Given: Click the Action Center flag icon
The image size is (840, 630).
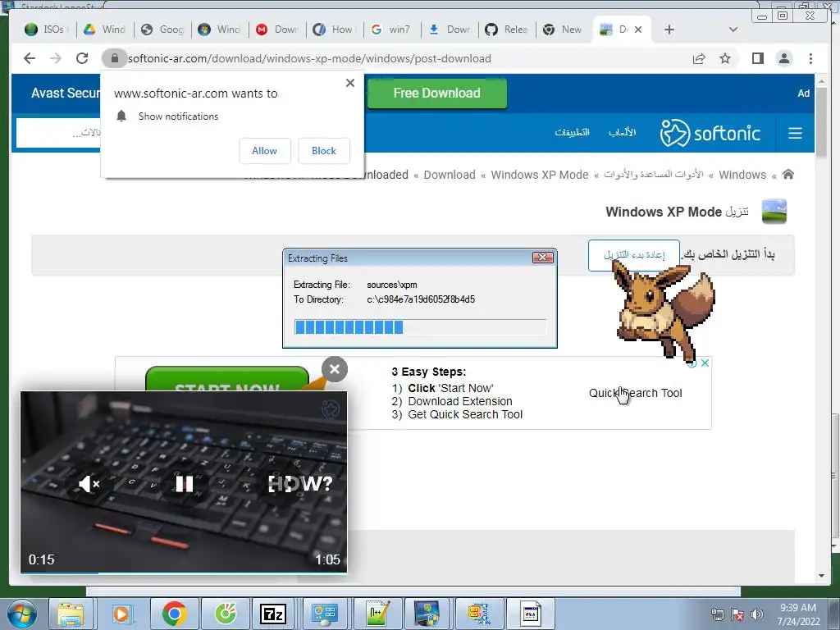Looking at the screenshot, I should click(737, 614).
